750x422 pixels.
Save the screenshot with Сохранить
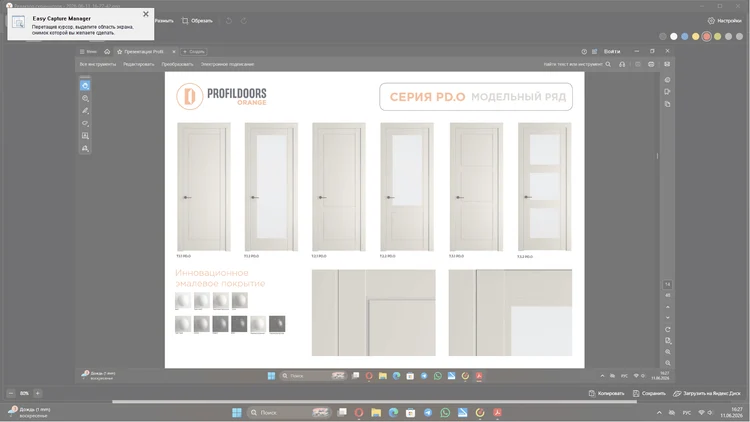[649, 393]
